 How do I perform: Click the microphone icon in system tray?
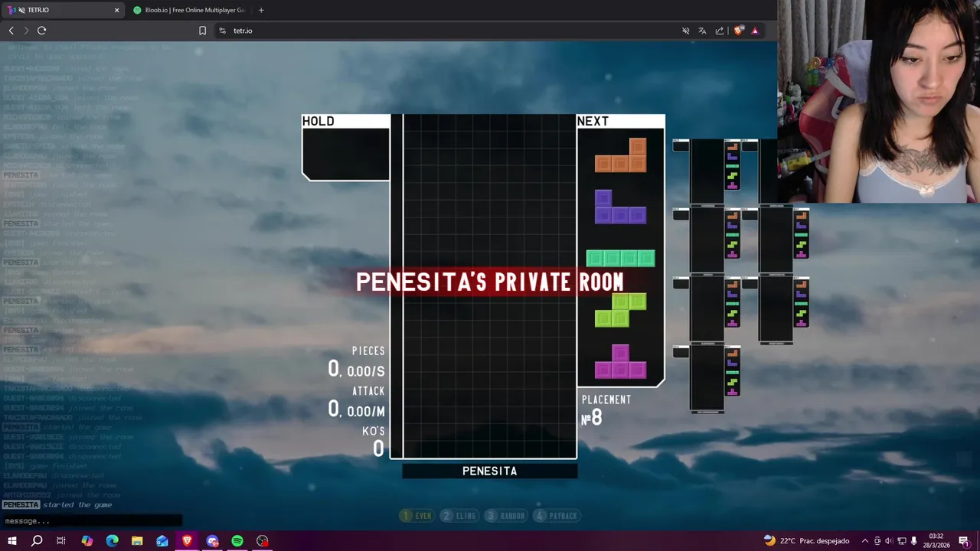click(x=913, y=541)
